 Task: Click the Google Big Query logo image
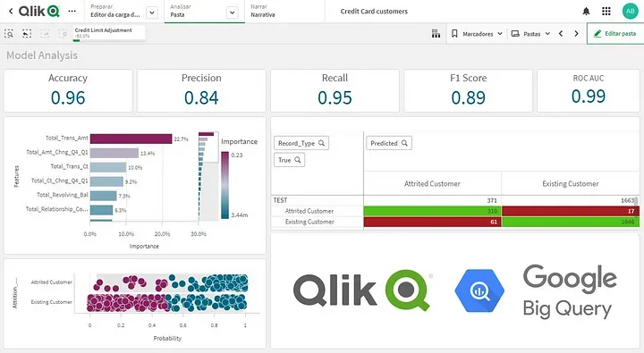pyautogui.click(x=536, y=292)
